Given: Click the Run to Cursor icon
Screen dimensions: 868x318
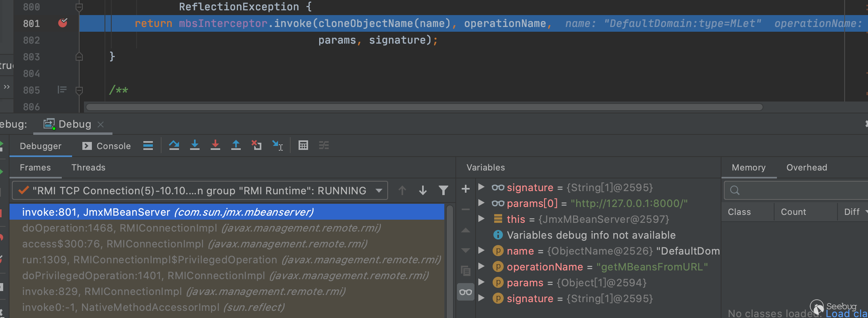Looking at the screenshot, I should 277,146.
